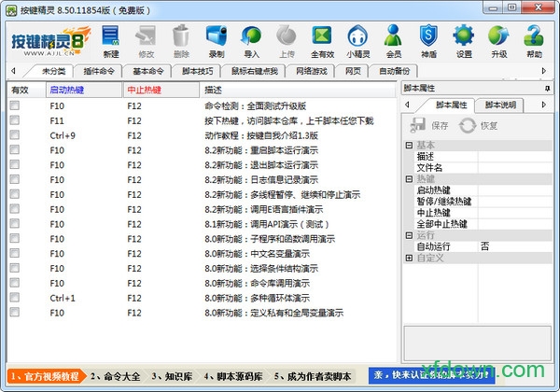Click the 录制 (Record) camera icon
Viewport: 560px width, 392px height.
pyautogui.click(x=216, y=39)
